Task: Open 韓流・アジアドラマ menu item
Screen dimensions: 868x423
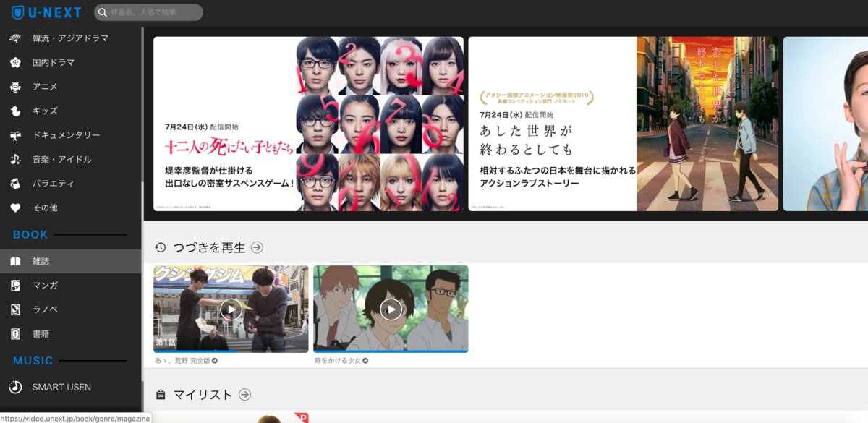Action: pyautogui.click(x=71, y=38)
